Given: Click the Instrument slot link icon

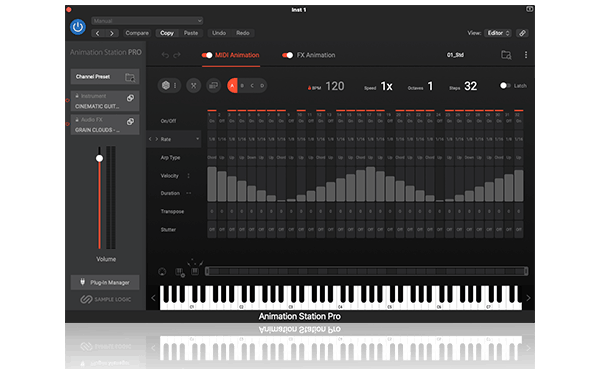Looking at the screenshot, I should pyautogui.click(x=130, y=98).
